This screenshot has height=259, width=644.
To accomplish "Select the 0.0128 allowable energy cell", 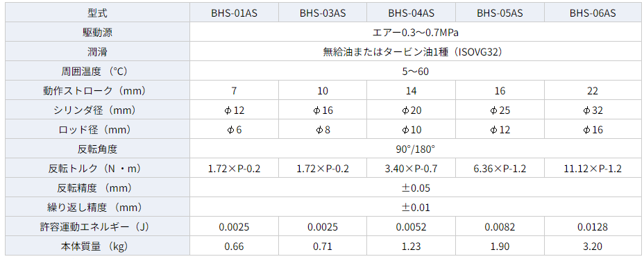I will tap(592, 226).
